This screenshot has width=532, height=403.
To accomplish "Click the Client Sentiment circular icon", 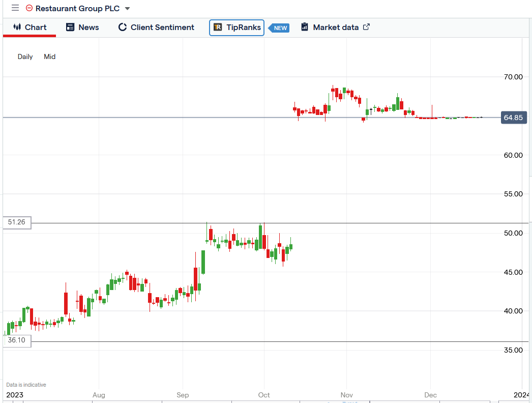I will 123,27.
